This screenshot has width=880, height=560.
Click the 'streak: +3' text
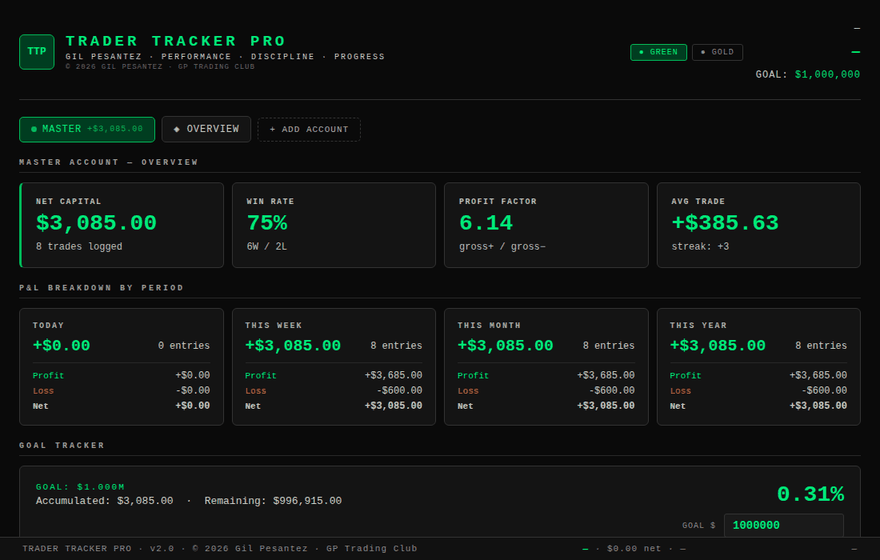tap(700, 246)
